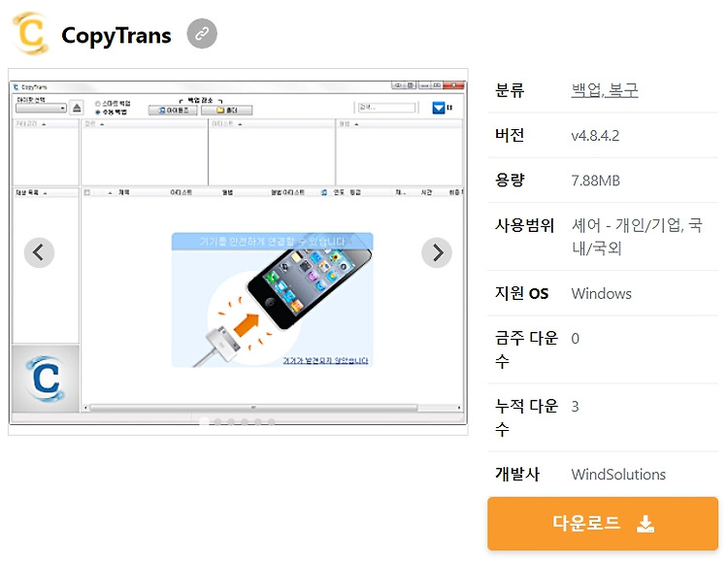
Task: Show the previous screenshot with left arrow
Action: pos(39,253)
